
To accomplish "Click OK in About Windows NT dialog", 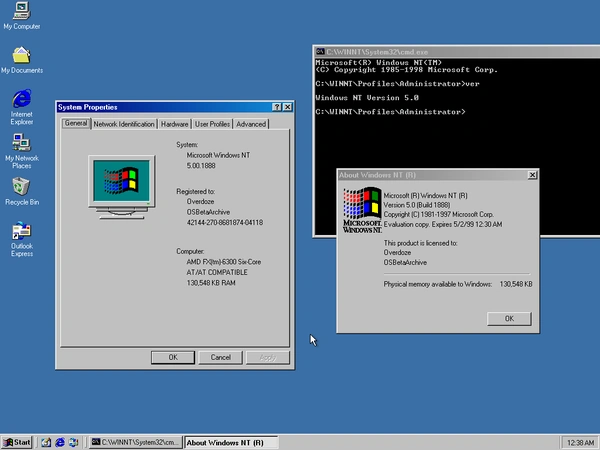I will tap(509, 319).
